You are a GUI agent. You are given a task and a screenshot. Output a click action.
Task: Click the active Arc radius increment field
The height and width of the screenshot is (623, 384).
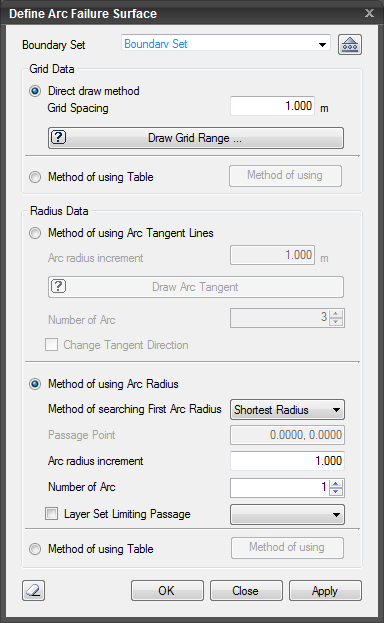click(287, 461)
